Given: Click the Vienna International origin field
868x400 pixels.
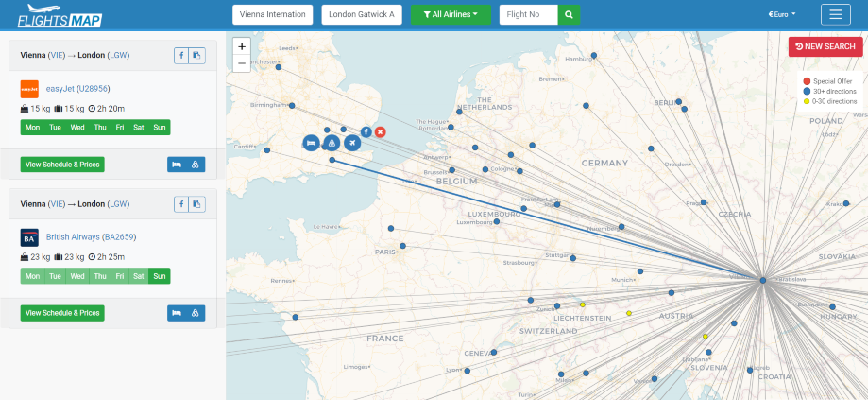Looking at the screenshot, I should point(272,14).
